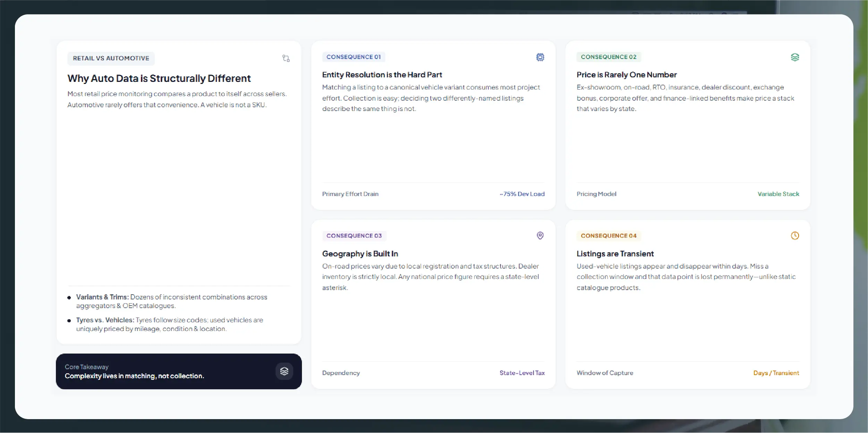868x433 pixels.
Task: Click paragraph starting 'Matching a listing to'
Action: coord(431,98)
